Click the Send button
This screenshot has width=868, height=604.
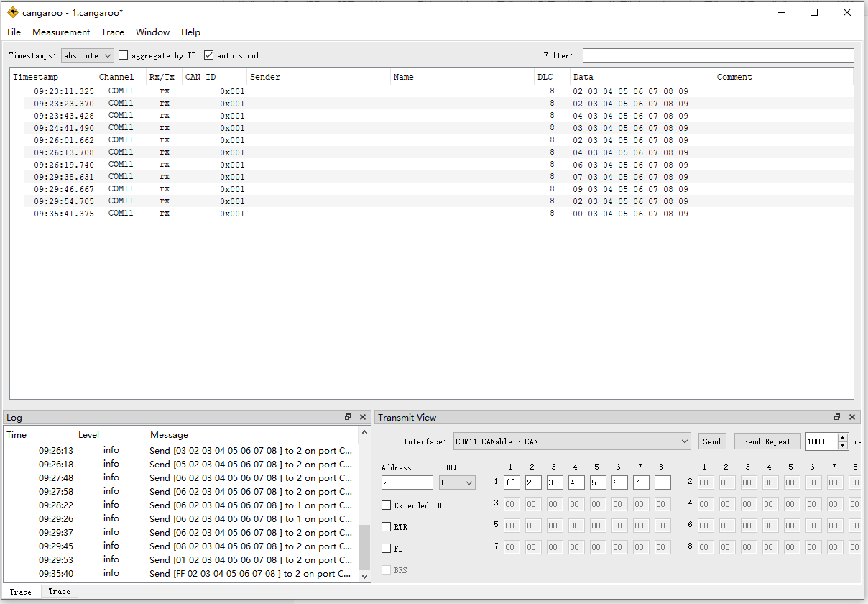pyautogui.click(x=712, y=441)
